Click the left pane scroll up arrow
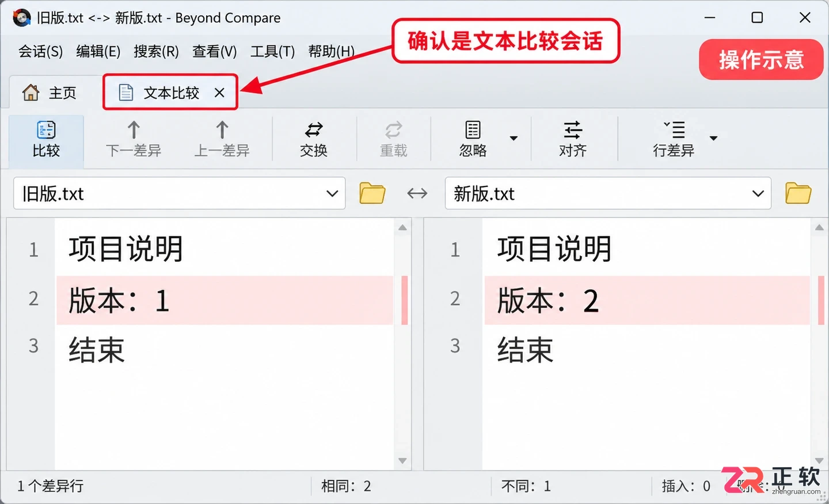This screenshot has width=829, height=504. [x=402, y=228]
